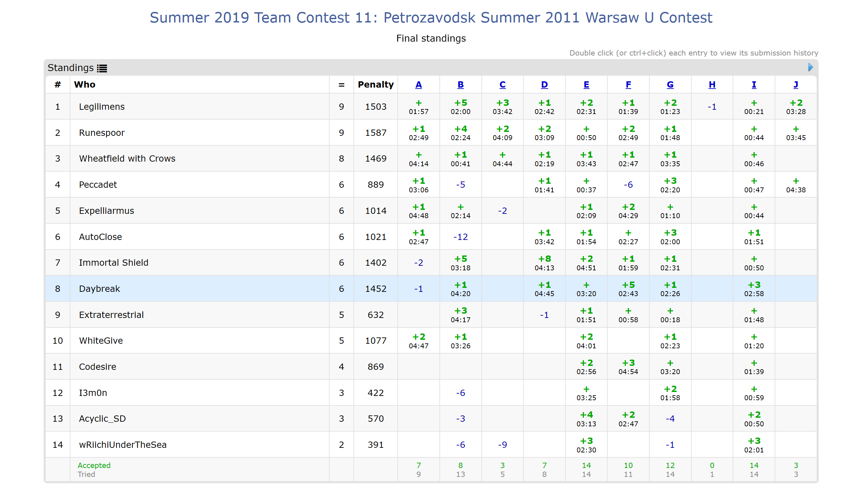Click the Penalty column header

(376, 85)
